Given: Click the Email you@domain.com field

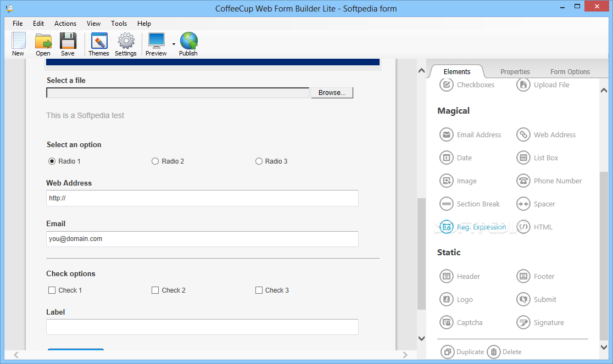Looking at the screenshot, I should pos(202,239).
